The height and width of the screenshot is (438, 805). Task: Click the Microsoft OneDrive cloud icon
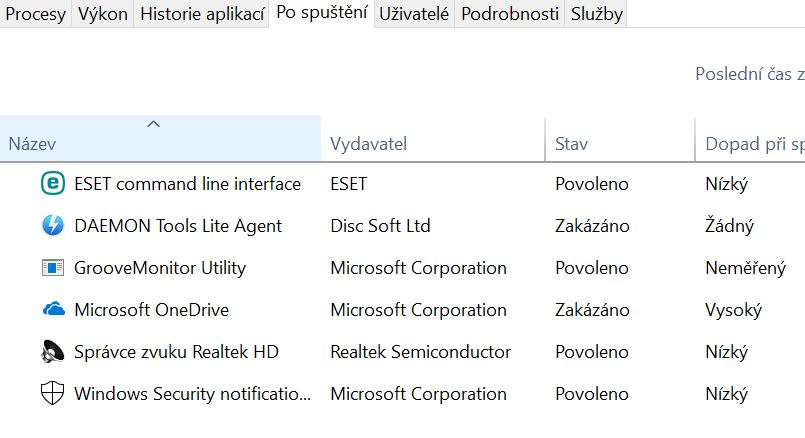52,310
